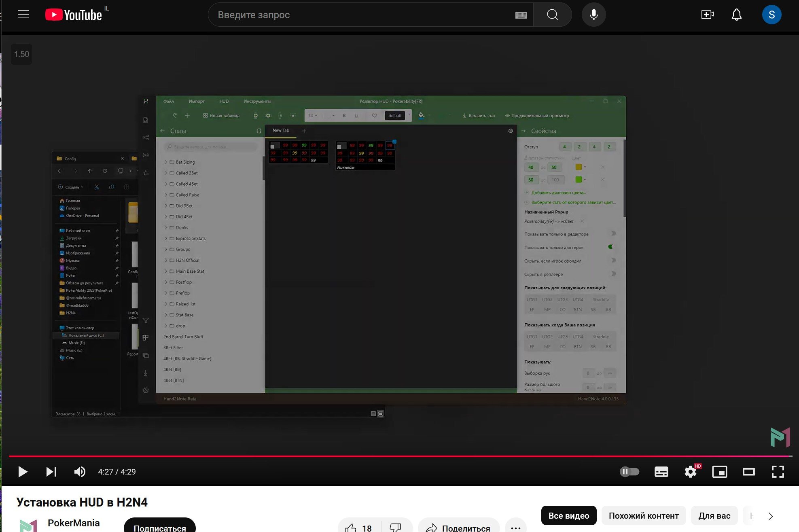This screenshot has width=799, height=532.
Task: Click the search magnifier button
Action: click(552, 15)
